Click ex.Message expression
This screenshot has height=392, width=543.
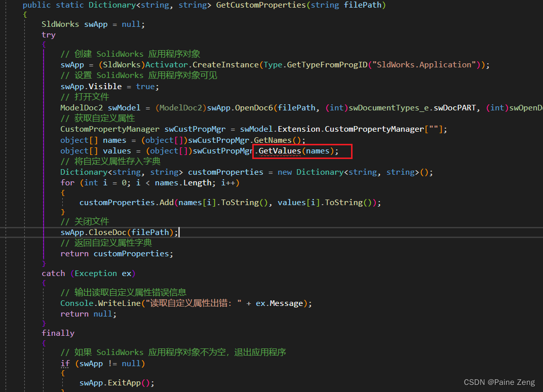click(280, 303)
